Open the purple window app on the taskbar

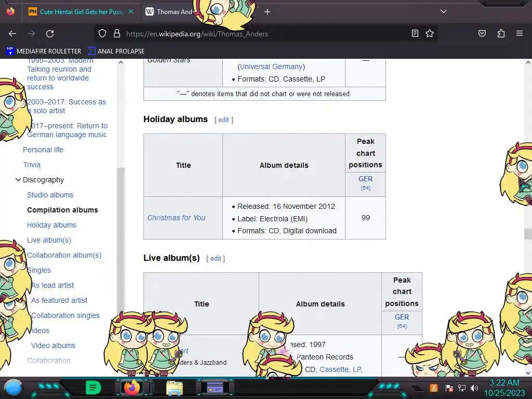click(215, 388)
